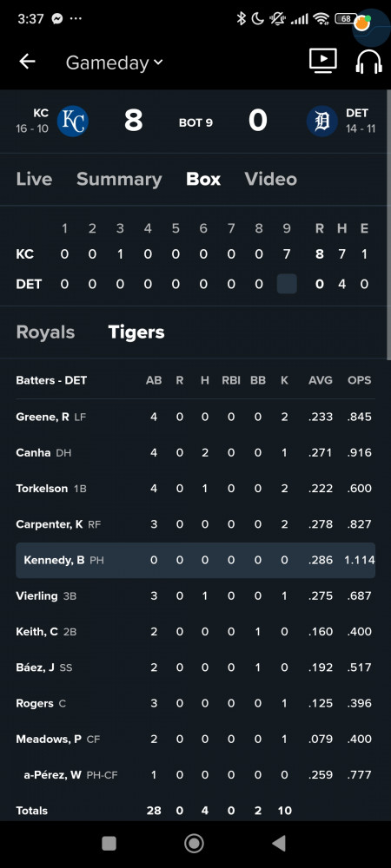Switch to the Live tab

coord(35,179)
